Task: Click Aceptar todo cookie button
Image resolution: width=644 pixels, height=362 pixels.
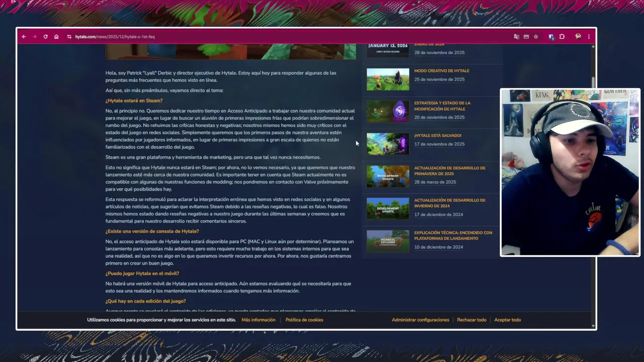Action: tap(508, 320)
